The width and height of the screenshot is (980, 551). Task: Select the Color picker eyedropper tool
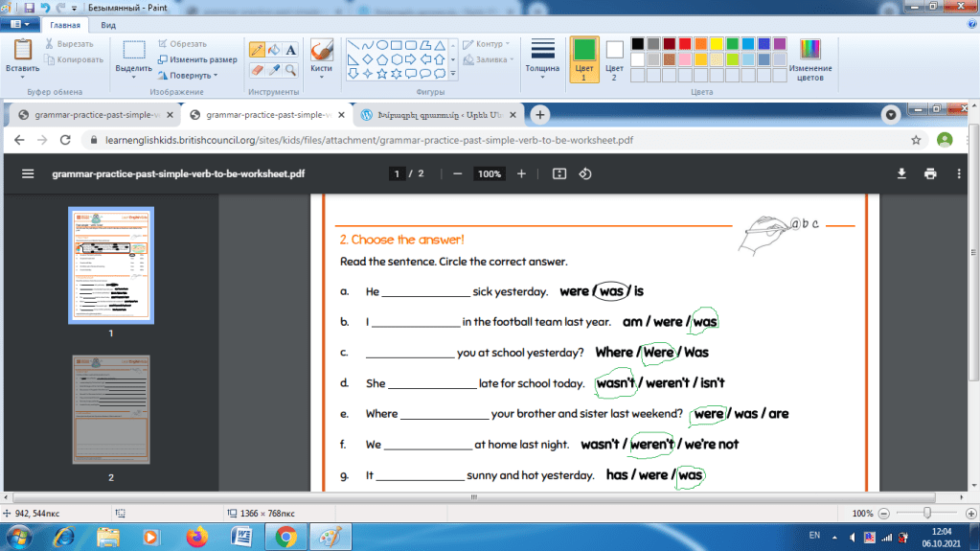274,70
